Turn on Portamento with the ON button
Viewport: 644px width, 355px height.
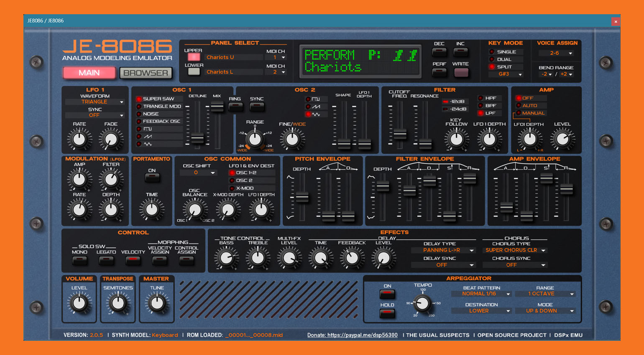tap(152, 177)
